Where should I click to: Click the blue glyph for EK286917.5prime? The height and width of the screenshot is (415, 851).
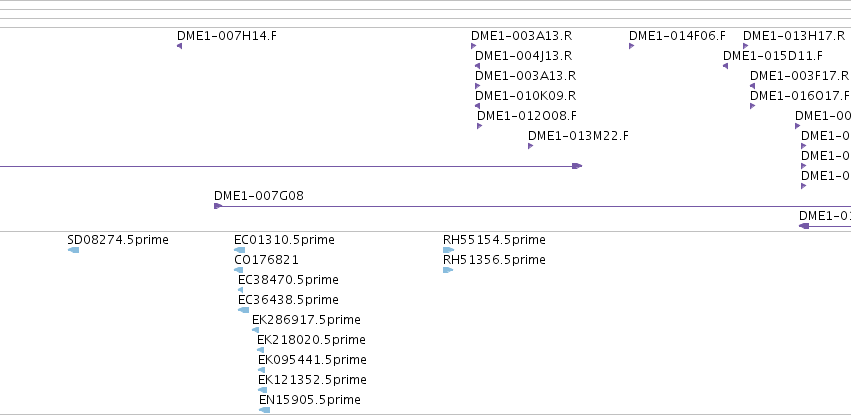pos(256,330)
